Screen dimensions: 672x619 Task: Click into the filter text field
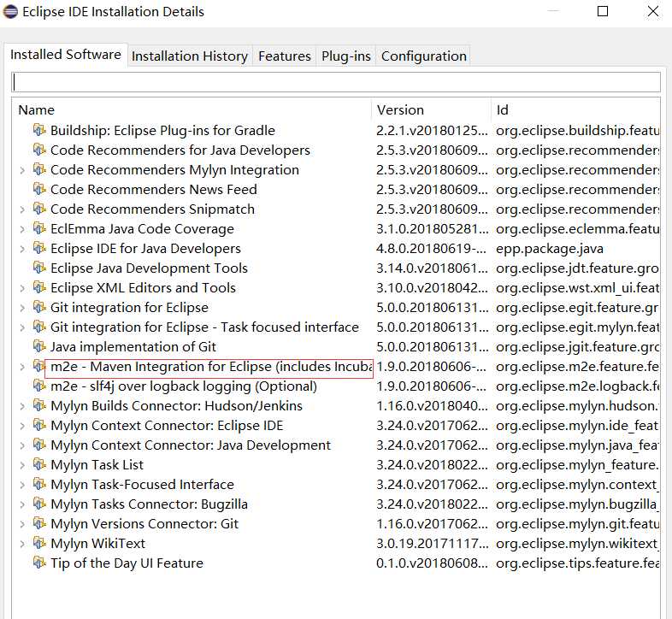(336, 82)
